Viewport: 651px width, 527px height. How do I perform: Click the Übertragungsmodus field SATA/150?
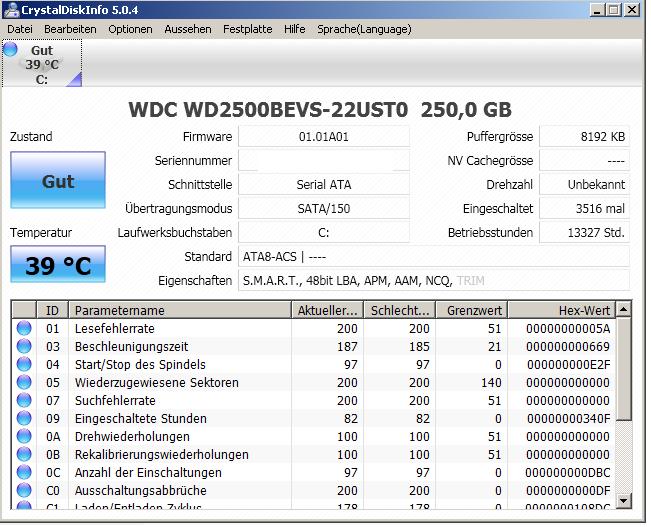coord(324,208)
